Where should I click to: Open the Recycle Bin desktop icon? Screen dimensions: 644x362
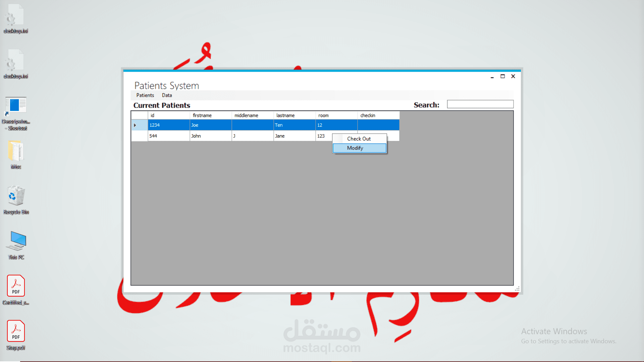pos(16,196)
